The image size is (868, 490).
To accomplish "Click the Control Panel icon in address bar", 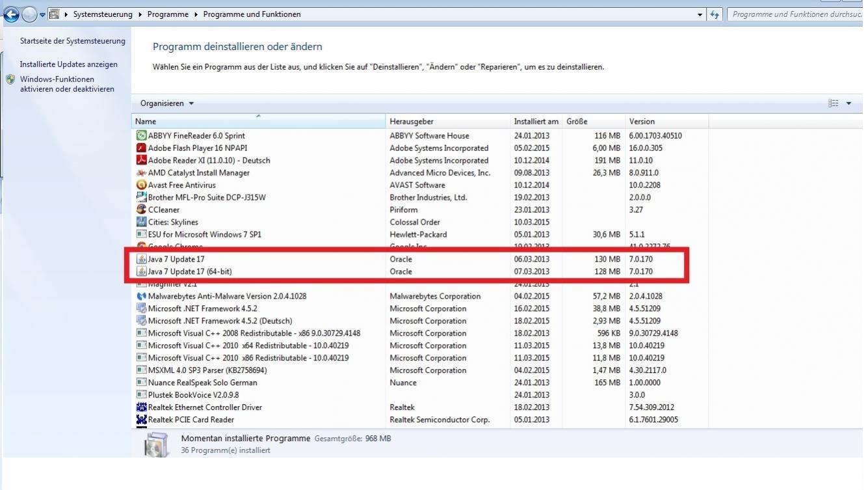I will click(x=55, y=14).
